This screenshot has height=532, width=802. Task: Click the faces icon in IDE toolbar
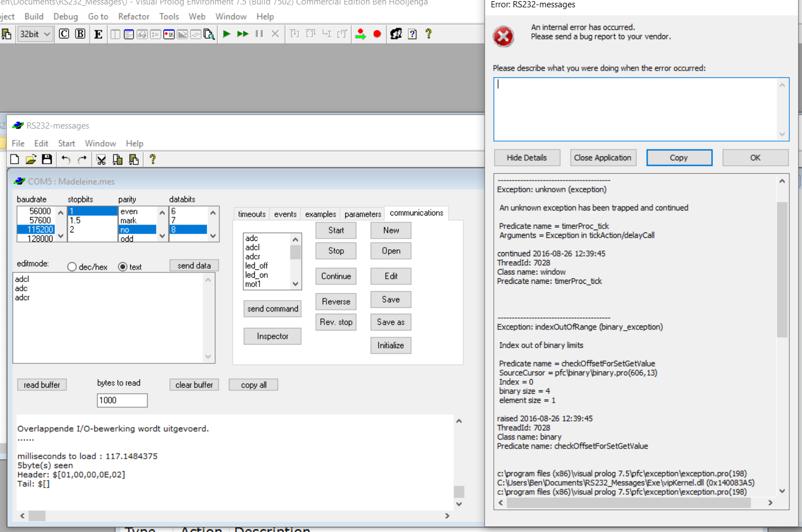[396, 34]
